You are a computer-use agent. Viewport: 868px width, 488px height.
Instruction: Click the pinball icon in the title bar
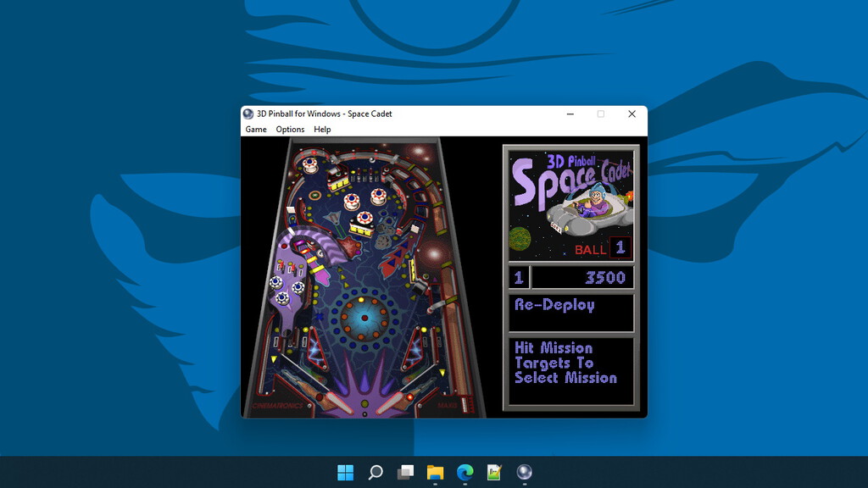pos(248,114)
